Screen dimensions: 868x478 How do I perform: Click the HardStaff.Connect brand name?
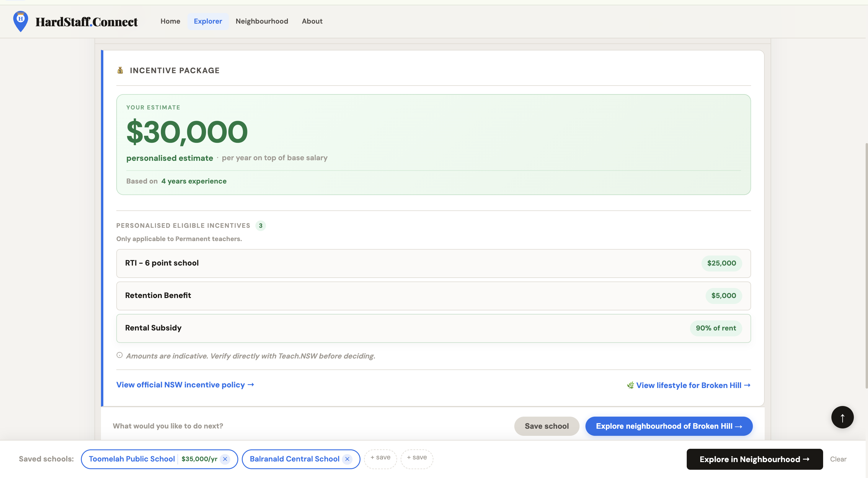click(87, 22)
